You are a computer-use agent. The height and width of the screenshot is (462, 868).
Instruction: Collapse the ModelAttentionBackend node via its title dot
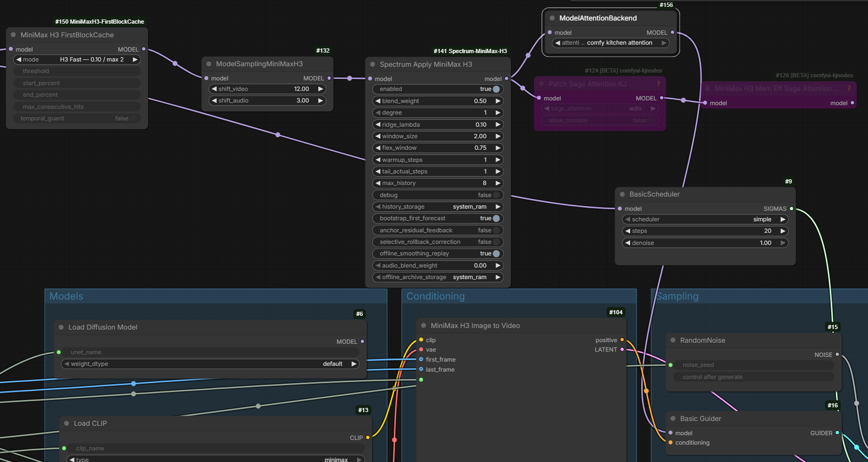pyautogui.click(x=552, y=18)
